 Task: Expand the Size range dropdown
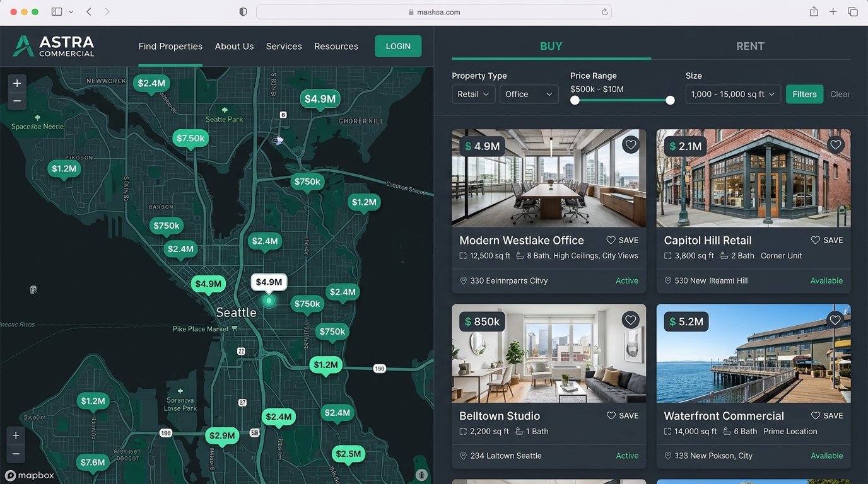(733, 94)
